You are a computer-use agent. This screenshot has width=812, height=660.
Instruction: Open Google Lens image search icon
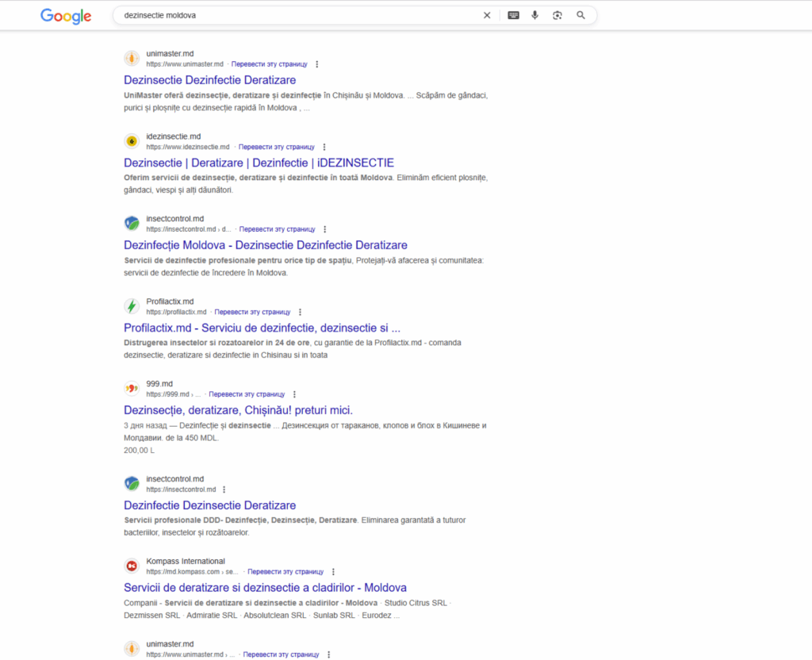[557, 15]
